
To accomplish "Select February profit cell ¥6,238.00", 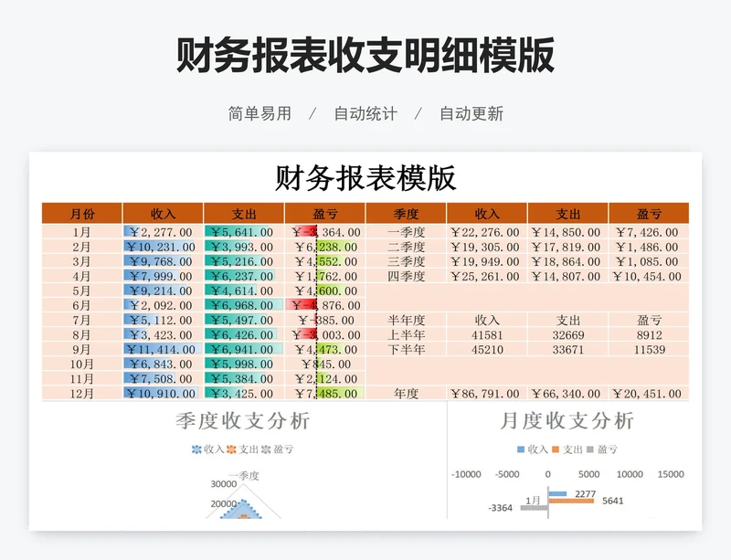I will (325, 247).
